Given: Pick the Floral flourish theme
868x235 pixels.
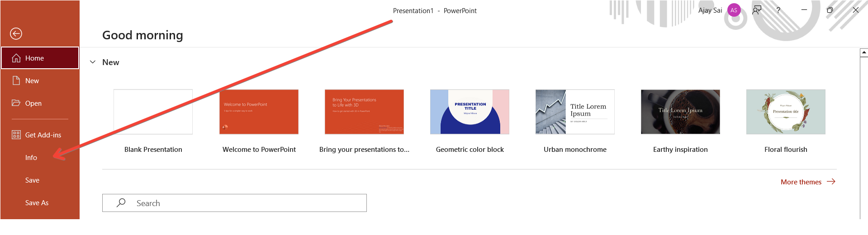Looking at the screenshot, I should (786, 112).
